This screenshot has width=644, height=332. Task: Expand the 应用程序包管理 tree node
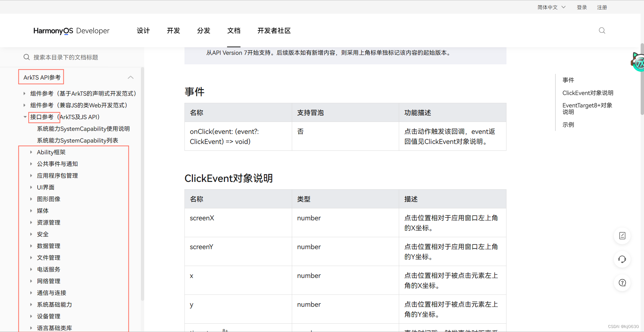coord(31,176)
